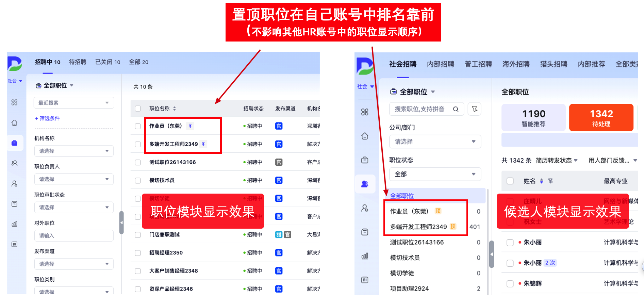Viewport: 644px width, 296px height.
Task: Select the briefcase positions icon in left sidebar
Action: 14,143
